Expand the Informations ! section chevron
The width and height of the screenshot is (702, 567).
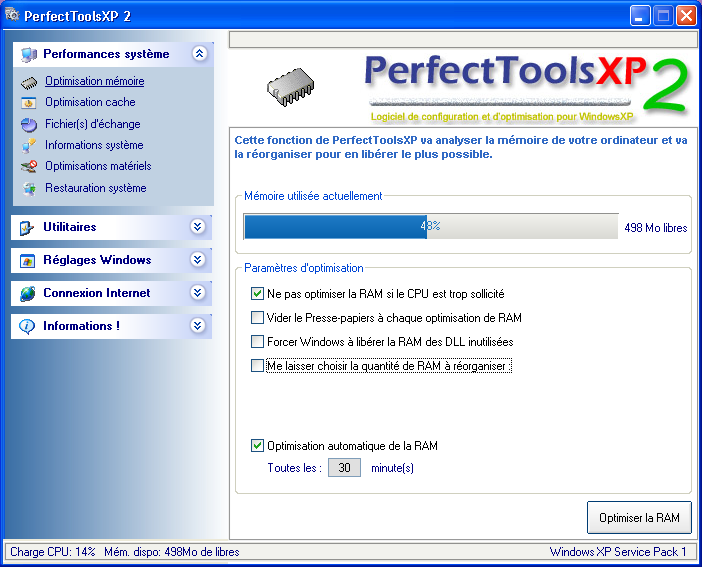click(x=197, y=325)
